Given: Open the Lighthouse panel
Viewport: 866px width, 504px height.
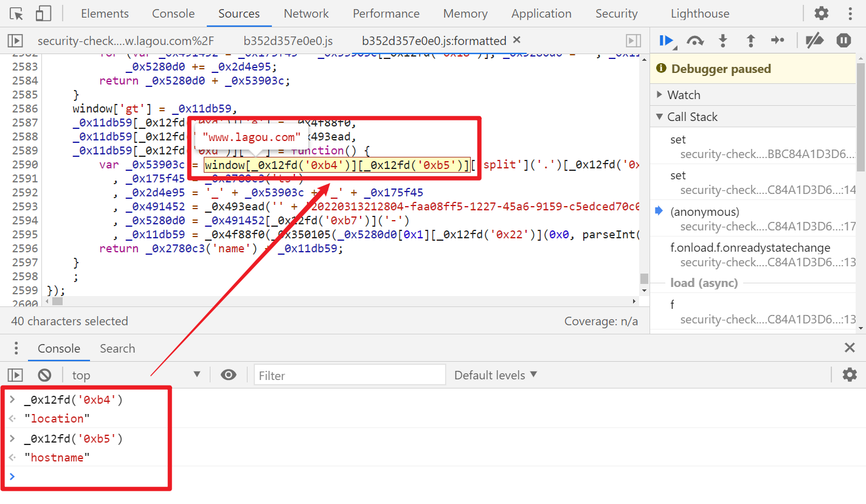Looking at the screenshot, I should pyautogui.click(x=700, y=13).
